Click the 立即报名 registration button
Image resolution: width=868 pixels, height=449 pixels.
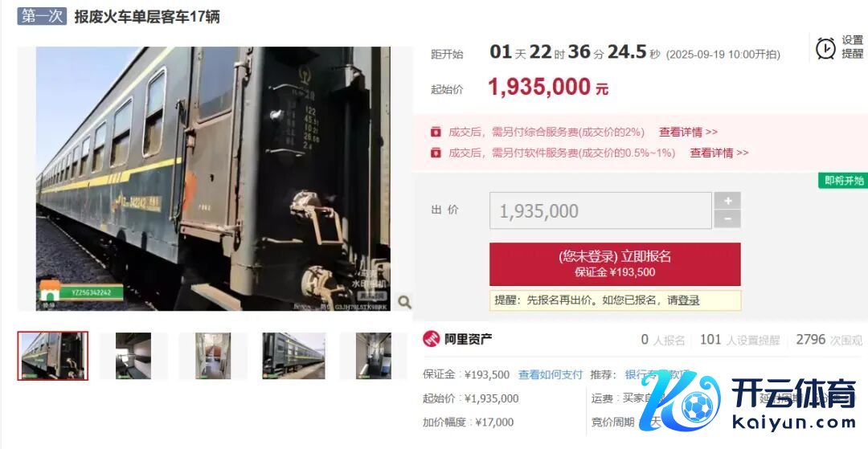tap(615, 263)
